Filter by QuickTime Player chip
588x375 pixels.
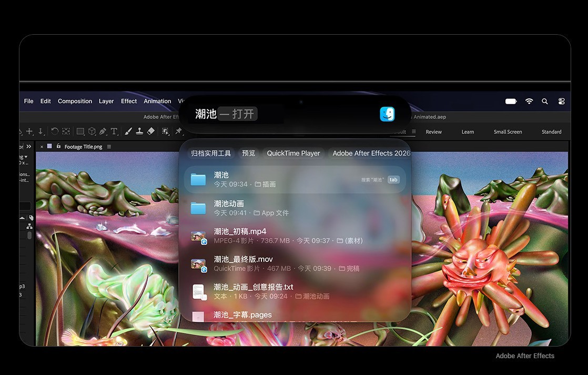(293, 153)
